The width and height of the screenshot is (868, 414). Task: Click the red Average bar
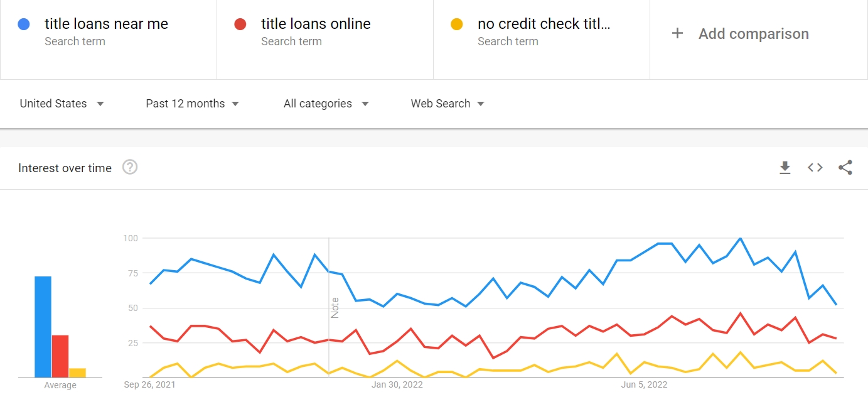pyautogui.click(x=60, y=356)
